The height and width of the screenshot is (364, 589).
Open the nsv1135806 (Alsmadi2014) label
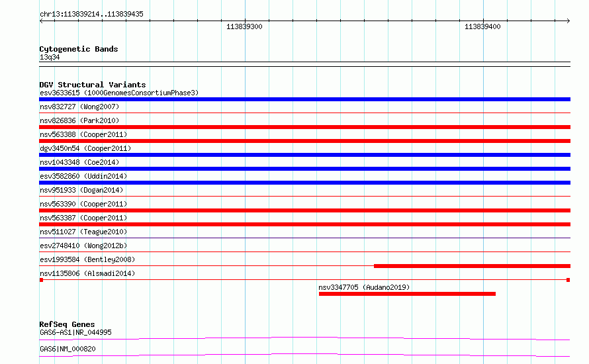coord(87,273)
